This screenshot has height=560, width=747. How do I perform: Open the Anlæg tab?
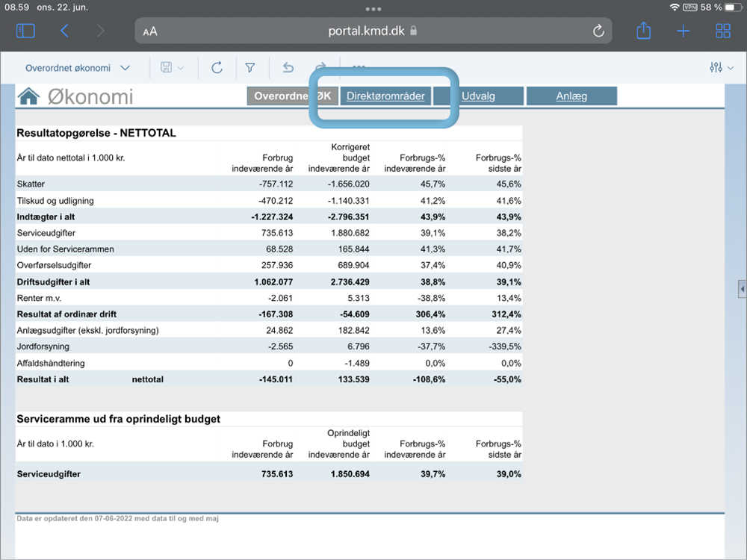point(571,96)
